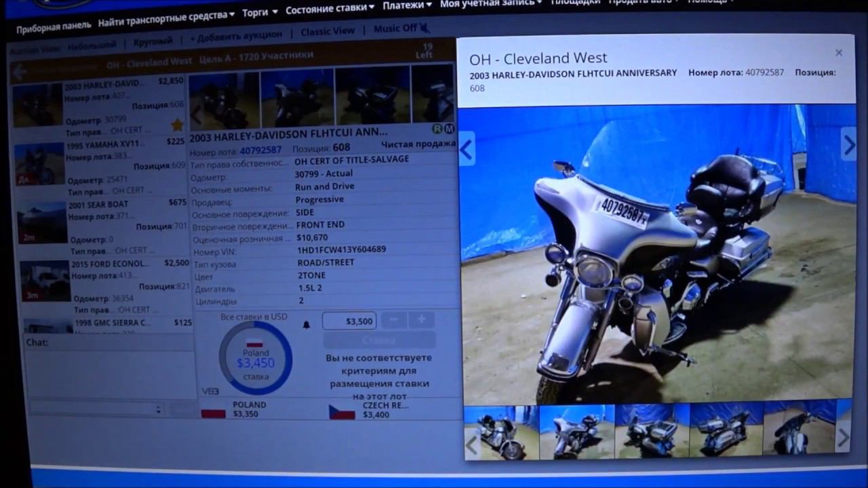Open the Платежи dropdown menu
The image size is (868, 488).
[x=407, y=5]
